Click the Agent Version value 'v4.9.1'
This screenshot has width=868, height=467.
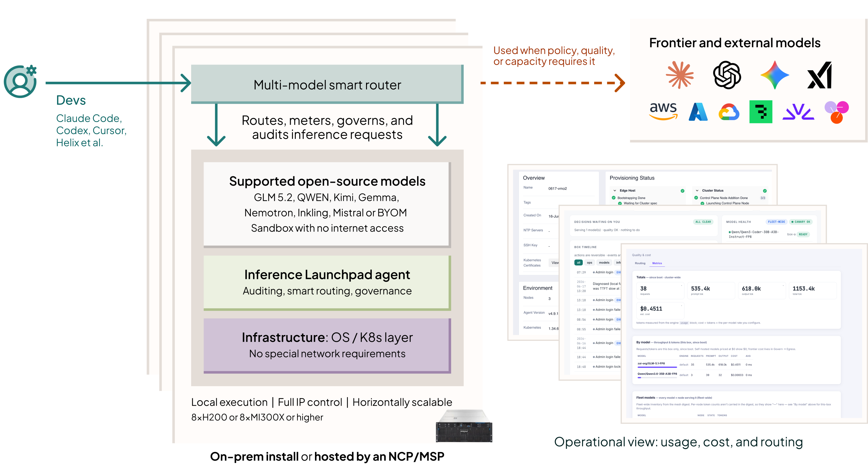pos(553,314)
